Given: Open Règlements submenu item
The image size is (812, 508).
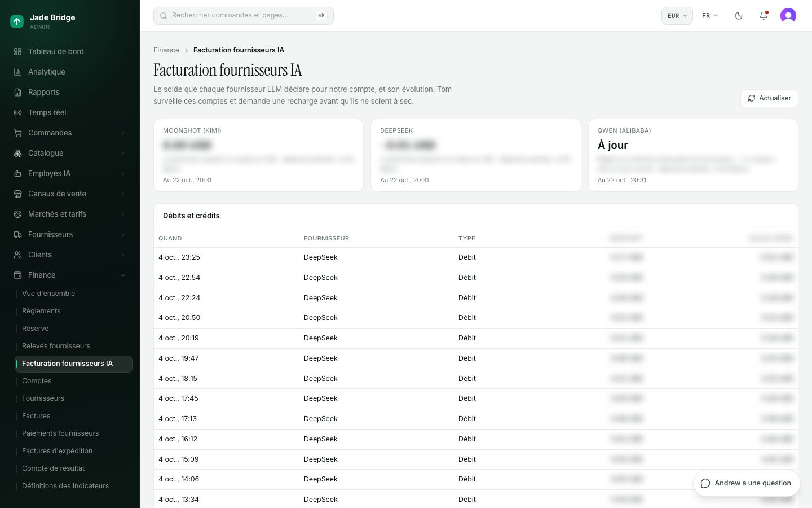Looking at the screenshot, I should (x=41, y=311).
